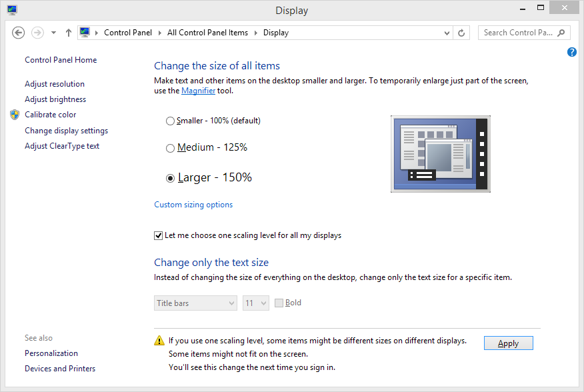Go up one level with Up arrow
Viewport: 584px width, 392px height.
(69, 33)
